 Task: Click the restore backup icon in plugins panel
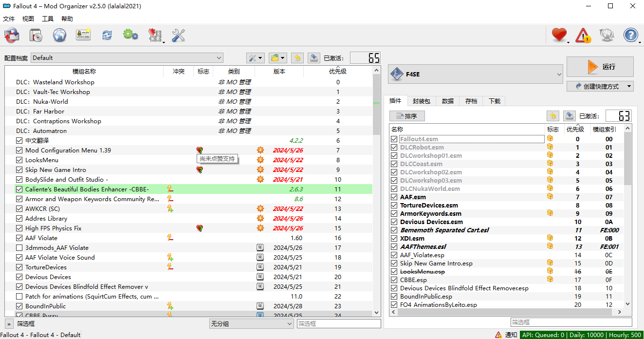552,116
